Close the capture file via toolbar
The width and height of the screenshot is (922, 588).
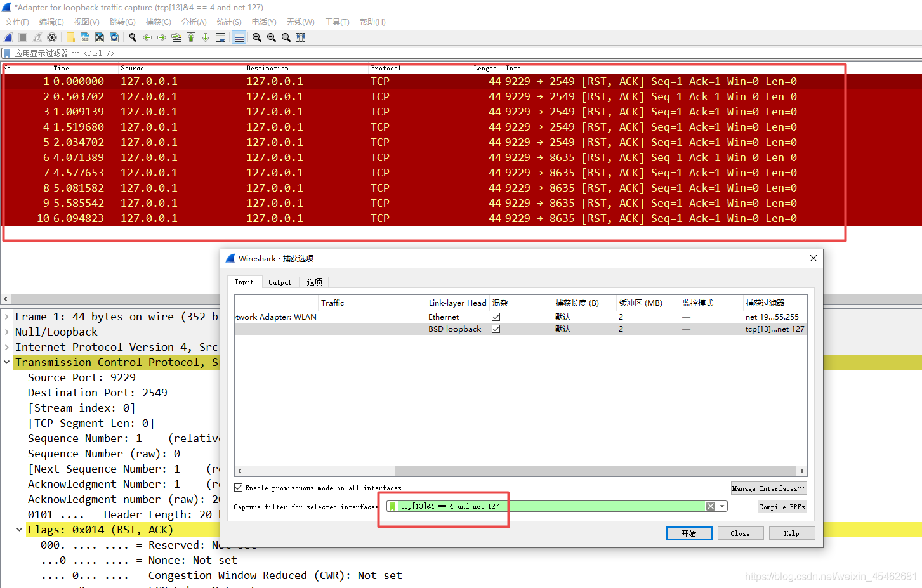coord(100,37)
